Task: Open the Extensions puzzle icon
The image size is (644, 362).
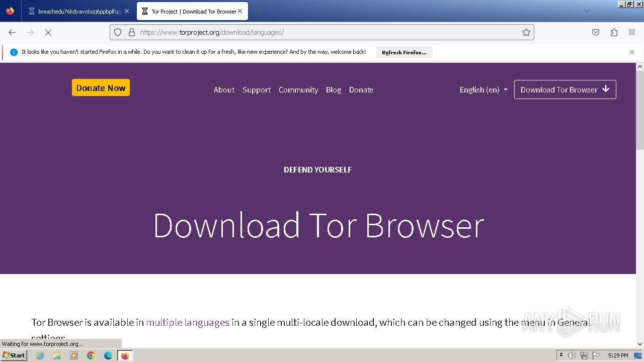Action: click(614, 32)
